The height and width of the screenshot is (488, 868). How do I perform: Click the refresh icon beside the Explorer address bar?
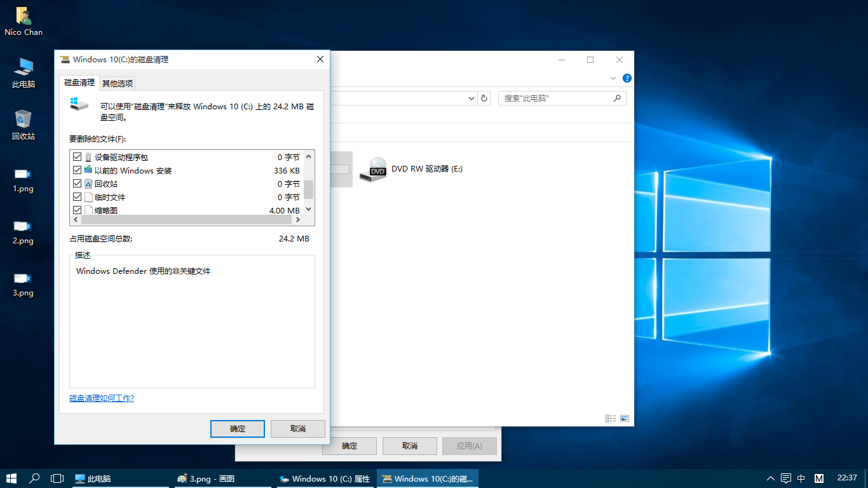[x=484, y=98]
